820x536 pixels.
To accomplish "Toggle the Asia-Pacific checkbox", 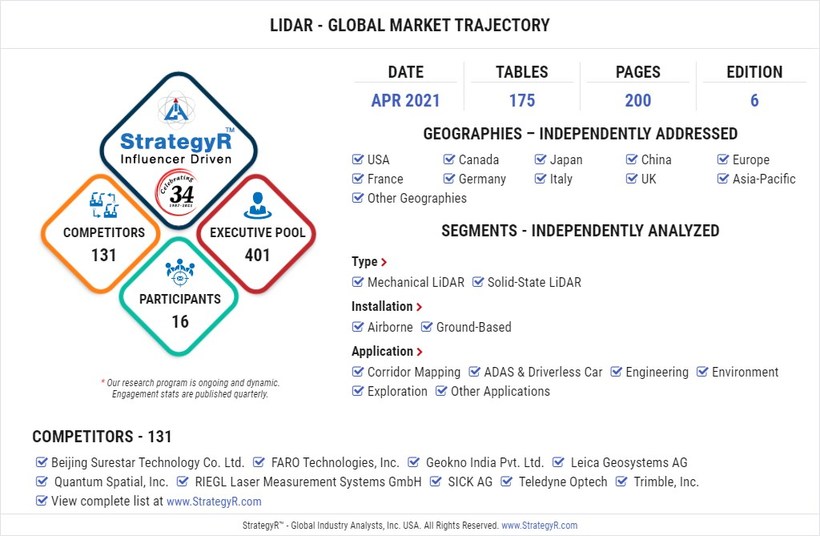I will click(x=723, y=178).
